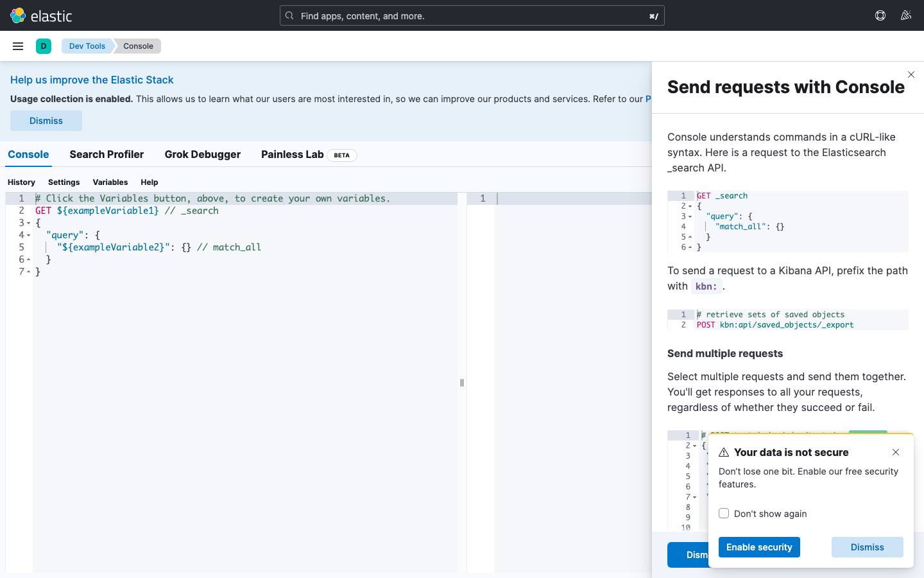Click # retrieve sets of saved objects comment

pyautogui.click(x=771, y=315)
